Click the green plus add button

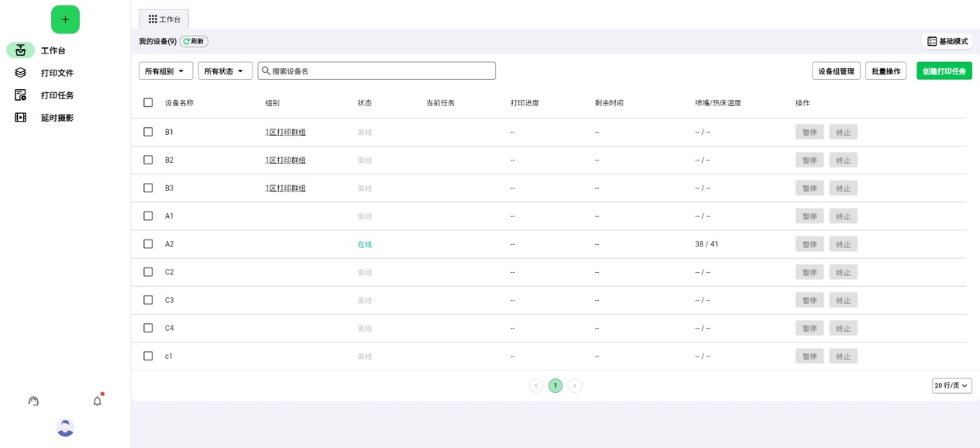(x=65, y=19)
